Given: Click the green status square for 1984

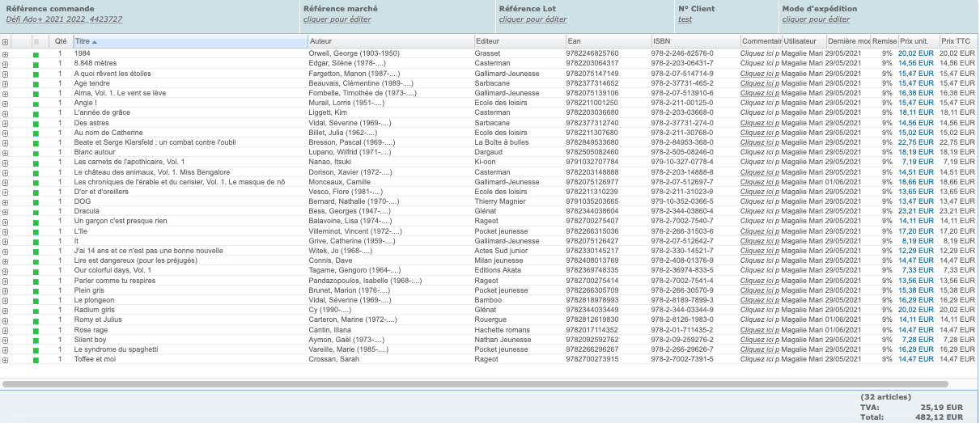Looking at the screenshot, I should [x=36, y=53].
